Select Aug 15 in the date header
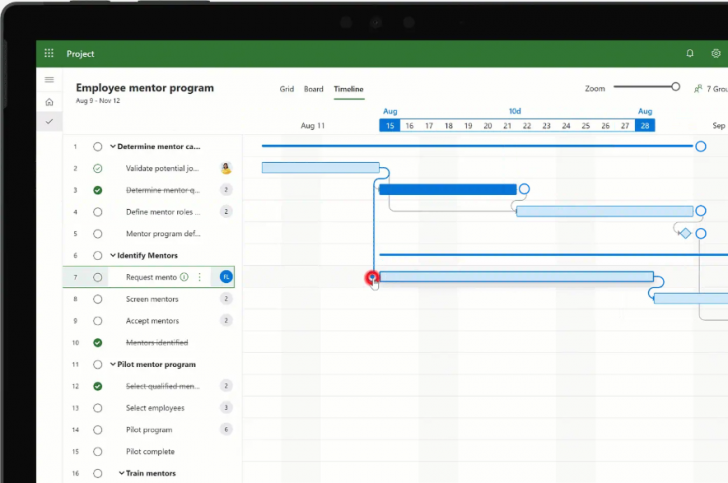 [x=390, y=125]
